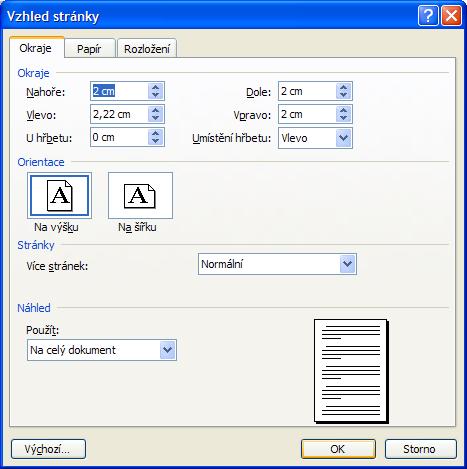Switch to the Okraje tab

click(x=36, y=48)
